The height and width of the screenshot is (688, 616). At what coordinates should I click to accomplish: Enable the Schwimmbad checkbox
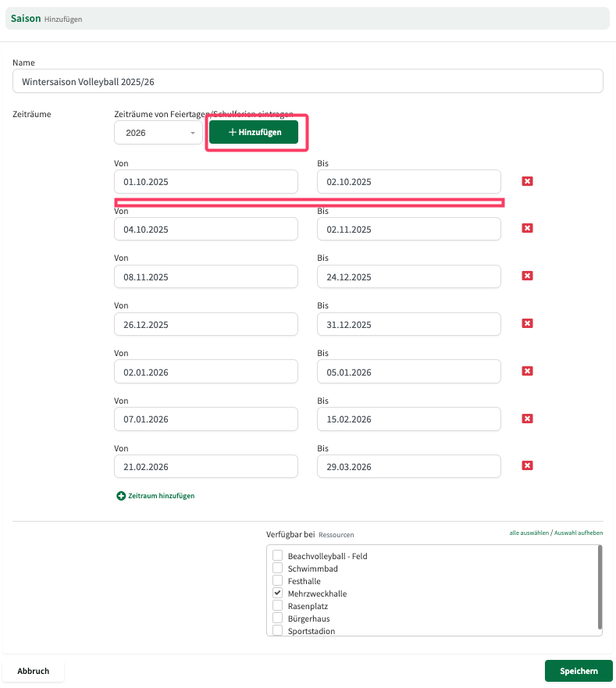[x=277, y=568]
